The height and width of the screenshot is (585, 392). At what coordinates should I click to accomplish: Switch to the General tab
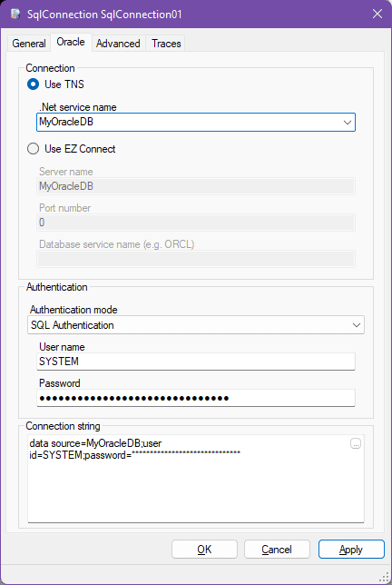pyautogui.click(x=29, y=44)
